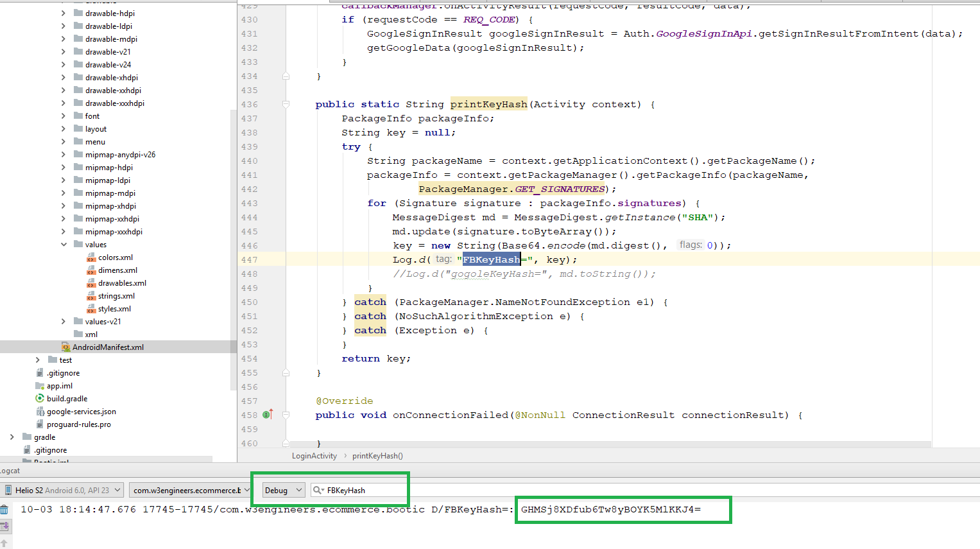The image size is (980, 549).
Task: Click the google-services.json file icon
Action: click(40, 412)
